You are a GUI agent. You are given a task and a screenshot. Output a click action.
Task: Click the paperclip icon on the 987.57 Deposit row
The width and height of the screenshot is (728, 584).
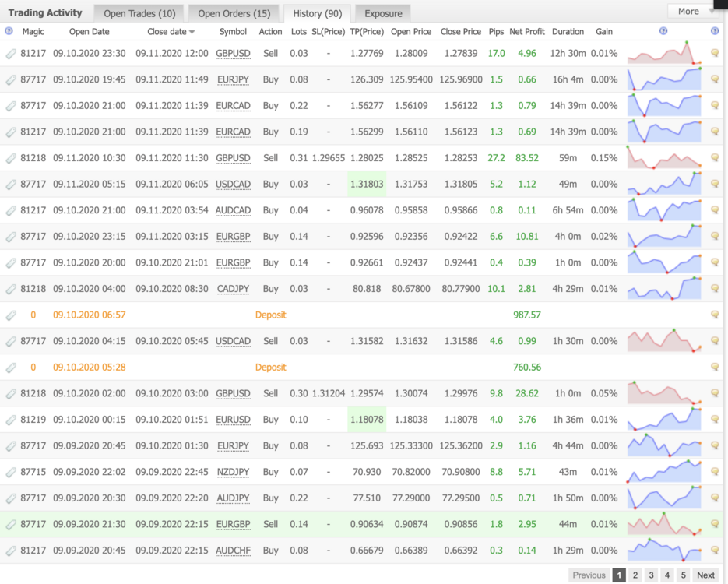point(11,315)
